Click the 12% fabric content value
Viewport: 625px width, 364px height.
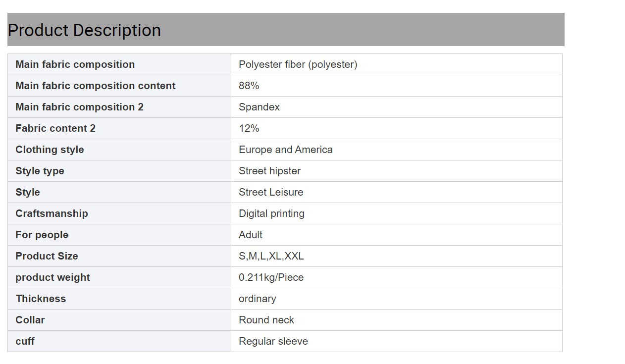click(x=249, y=128)
